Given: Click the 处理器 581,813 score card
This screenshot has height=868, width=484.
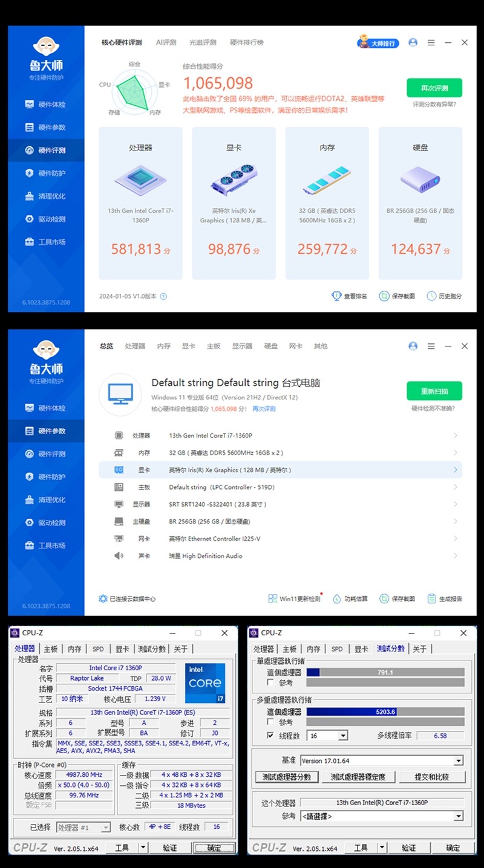Looking at the screenshot, I should 140,203.
